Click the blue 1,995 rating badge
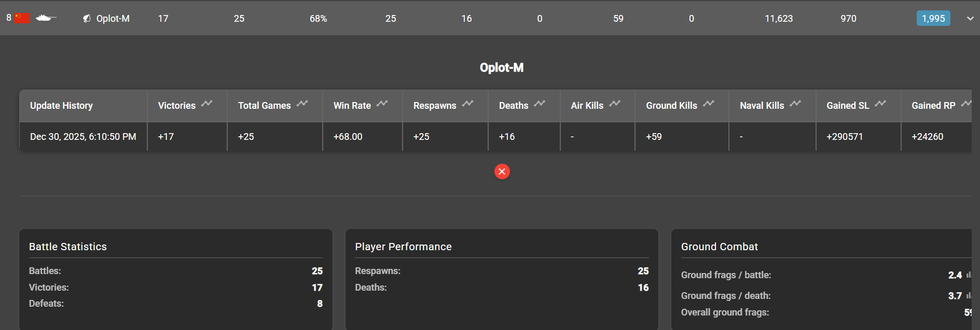Screen dimensions: 980x330 933,19
